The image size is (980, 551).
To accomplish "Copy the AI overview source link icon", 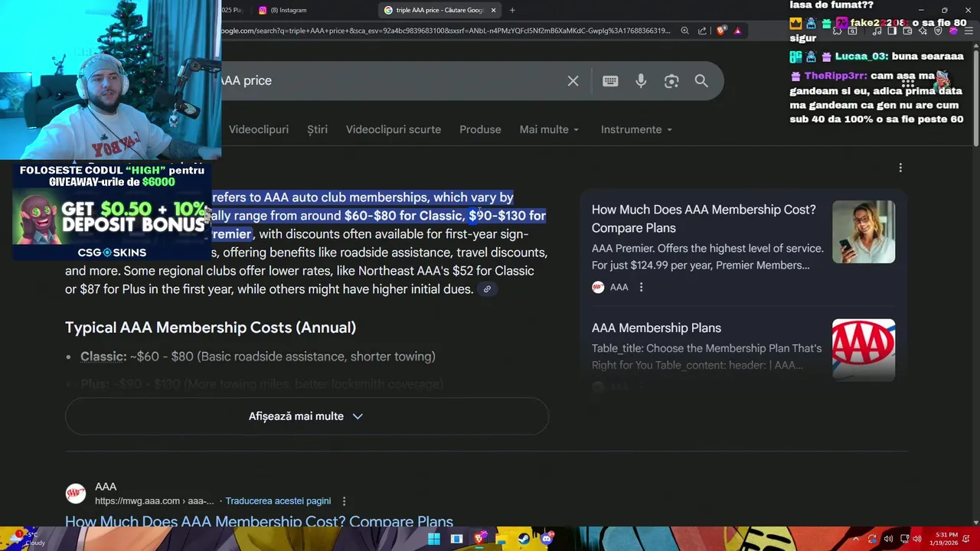I will [x=487, y=289].
